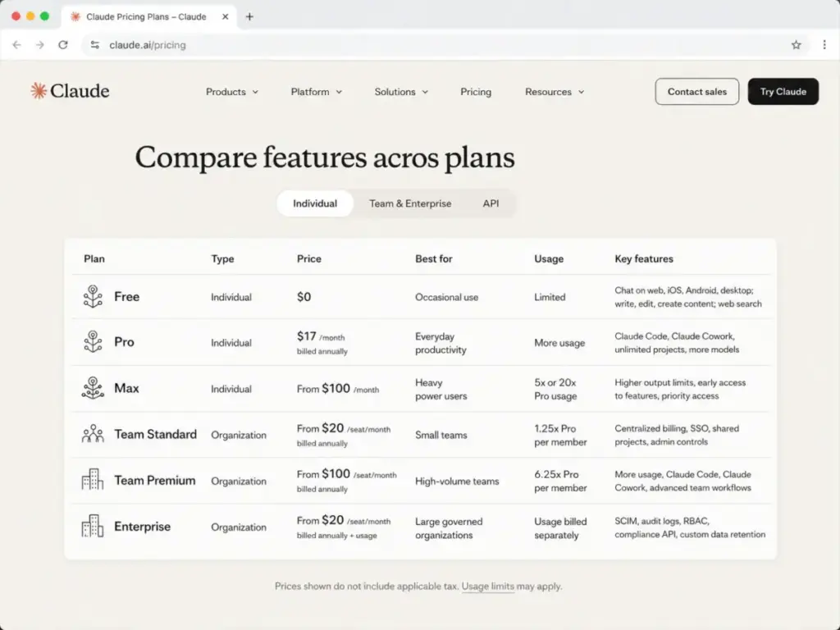This screenshot has width=840, height=630.
Task: Click 'Usage billed separately' cell
Action: click(x=560, y=528)
